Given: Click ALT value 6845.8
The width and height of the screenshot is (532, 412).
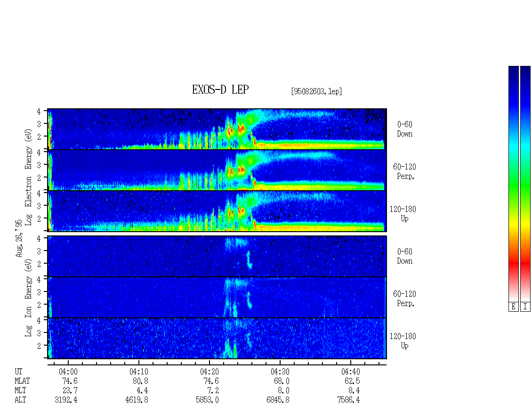Looking at the screenshot, I should tap(278, 400).
